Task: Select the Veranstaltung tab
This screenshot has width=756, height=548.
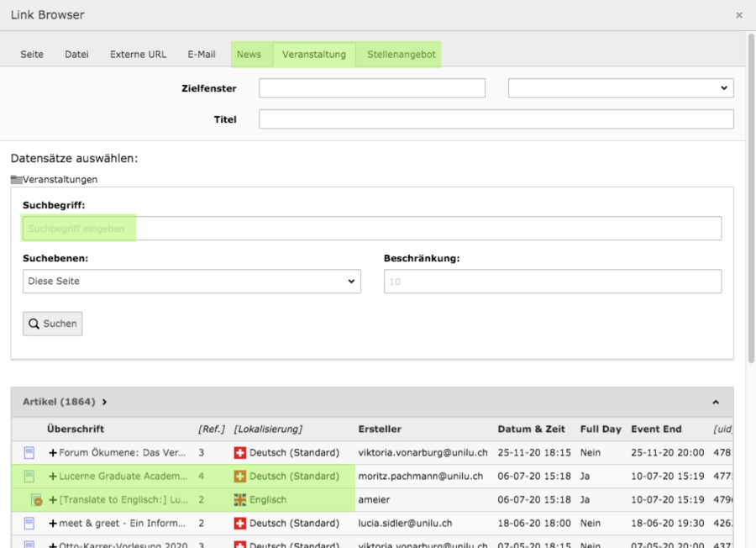Action: pyautogui.click(x=314, y=55)
